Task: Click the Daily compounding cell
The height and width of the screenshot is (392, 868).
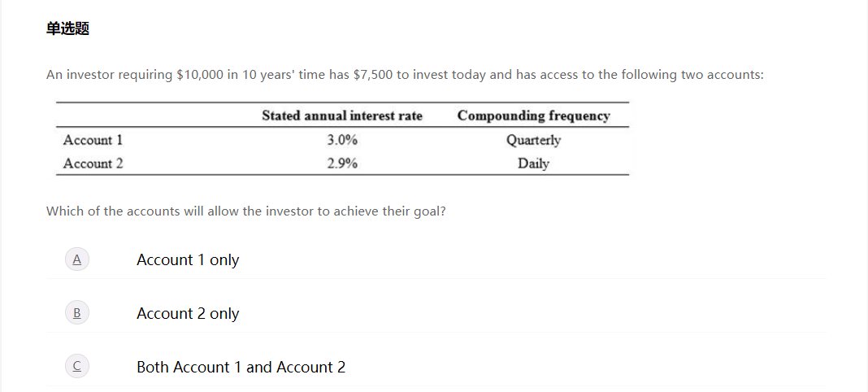Action: tap(533, 163)
